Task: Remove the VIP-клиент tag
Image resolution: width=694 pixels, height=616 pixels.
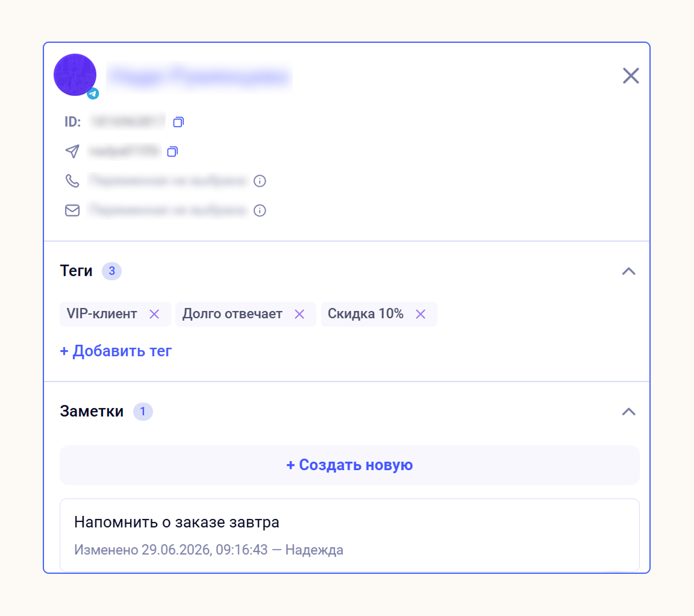Action: click(154, 314)
